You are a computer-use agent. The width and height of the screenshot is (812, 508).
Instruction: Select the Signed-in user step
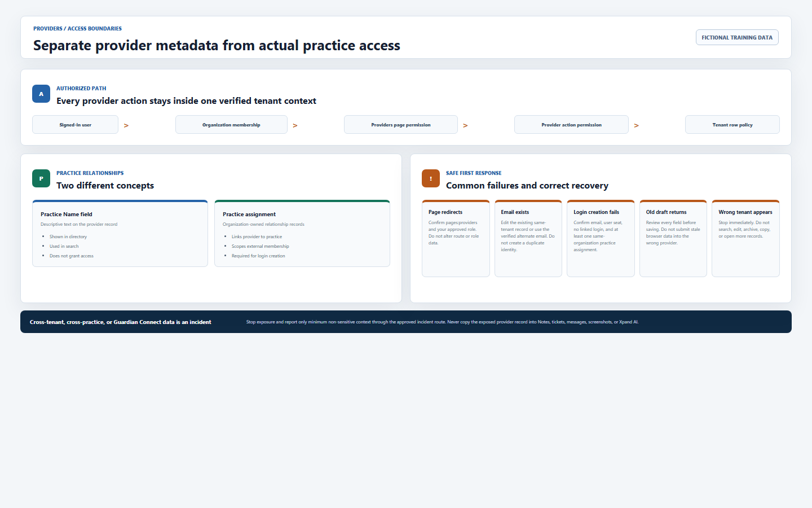click(75, 125)
